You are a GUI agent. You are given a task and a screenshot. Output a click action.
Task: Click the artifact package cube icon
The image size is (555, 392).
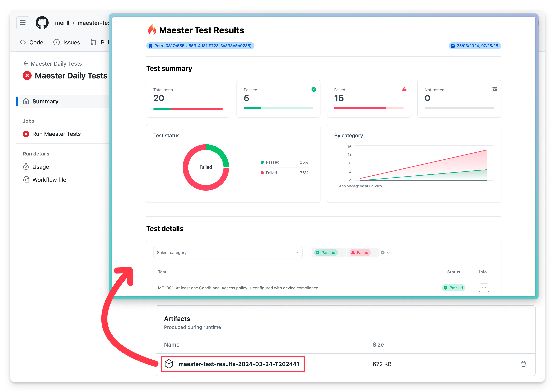pyautogui.click(x=169, y=364)
